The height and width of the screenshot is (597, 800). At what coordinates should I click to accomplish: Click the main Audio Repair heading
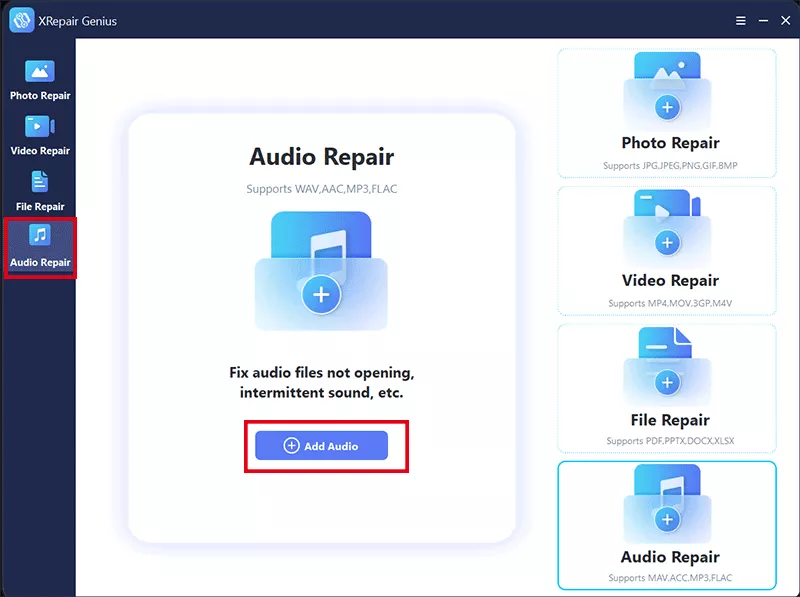[321, 157]
